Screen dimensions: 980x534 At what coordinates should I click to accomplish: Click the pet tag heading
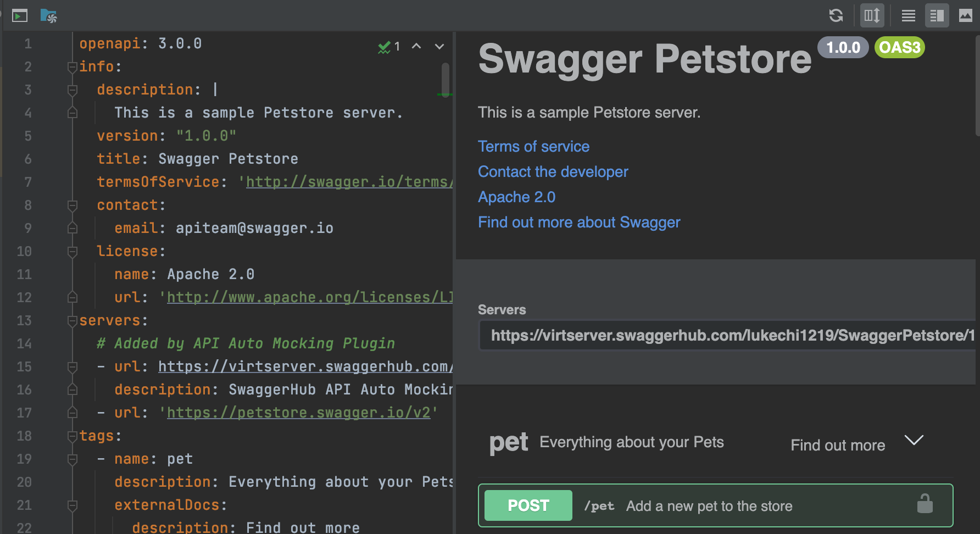(509, 443)
